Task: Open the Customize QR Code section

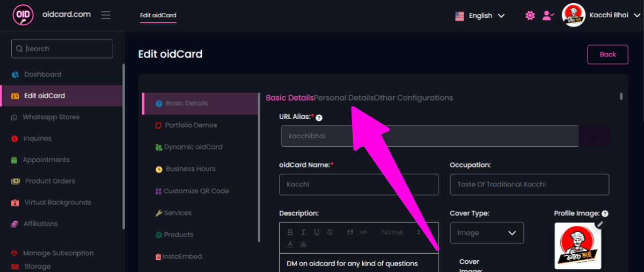Action: tap(196, 191)
